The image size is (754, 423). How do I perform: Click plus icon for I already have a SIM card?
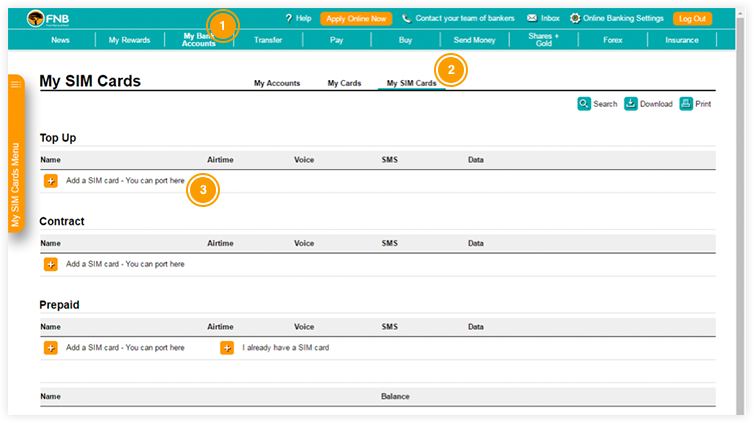[x=227, y=348]
